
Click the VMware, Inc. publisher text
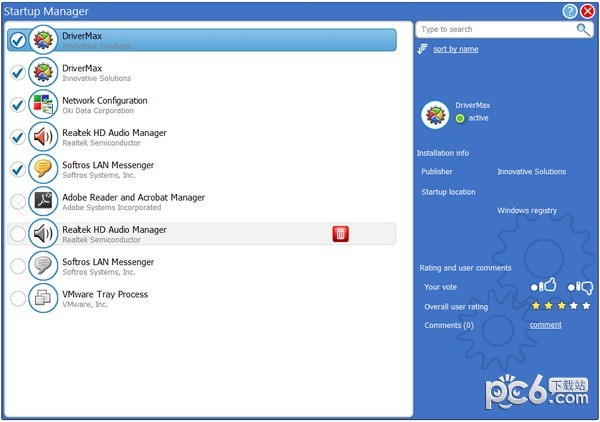pyautogui.click(x=85, y=304)
